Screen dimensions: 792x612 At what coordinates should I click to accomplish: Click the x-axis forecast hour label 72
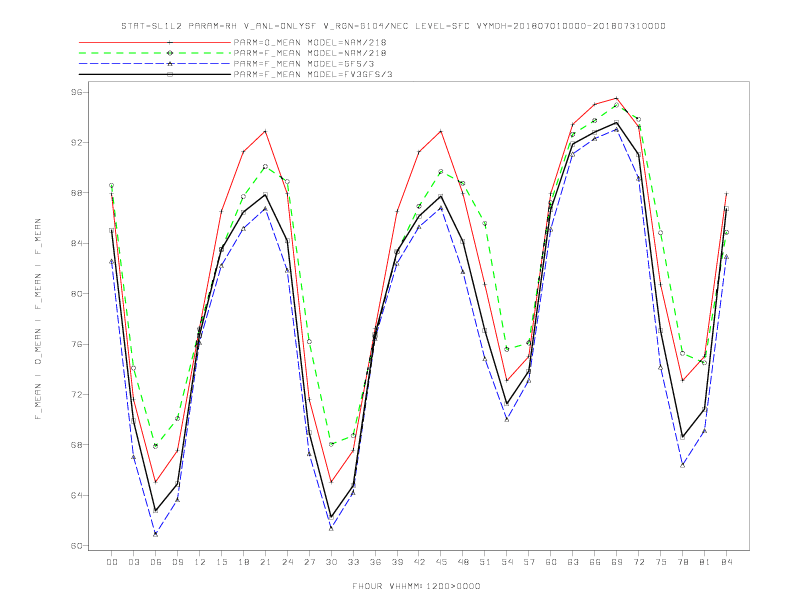point(638,562)
